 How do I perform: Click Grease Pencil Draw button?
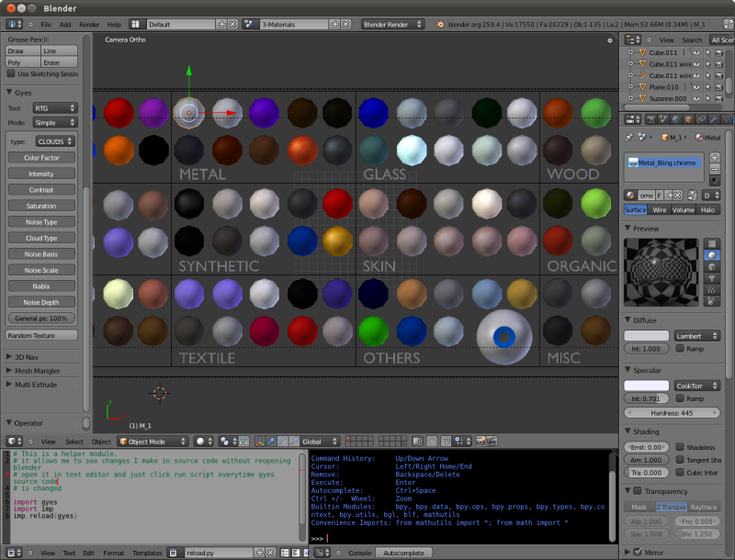pos(23,50)
